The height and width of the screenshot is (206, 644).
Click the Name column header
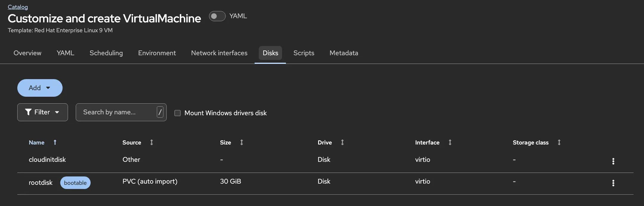click(37, 142)
